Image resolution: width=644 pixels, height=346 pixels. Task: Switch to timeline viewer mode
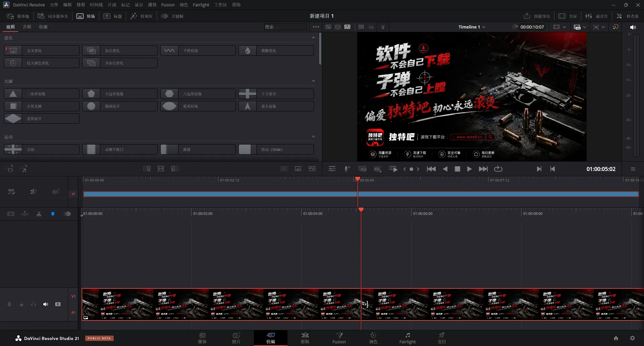pos(347,27)
